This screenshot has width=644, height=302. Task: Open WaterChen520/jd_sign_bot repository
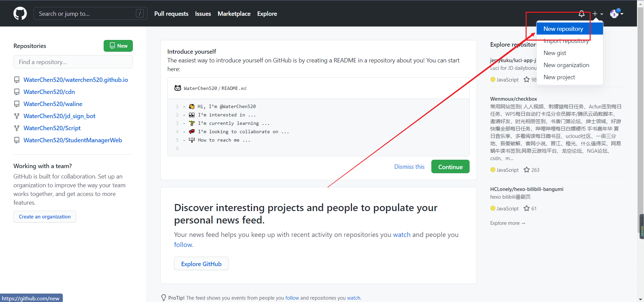tap(59, 116)
